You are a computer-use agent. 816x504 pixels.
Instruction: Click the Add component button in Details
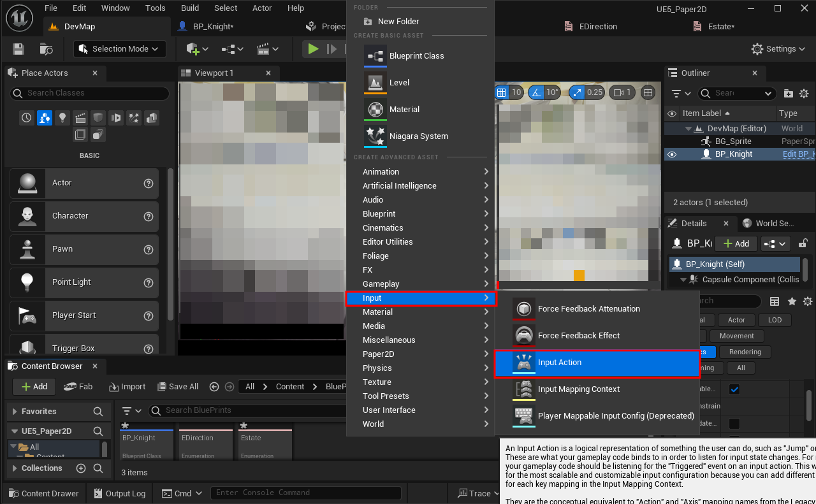click(736, 243)
